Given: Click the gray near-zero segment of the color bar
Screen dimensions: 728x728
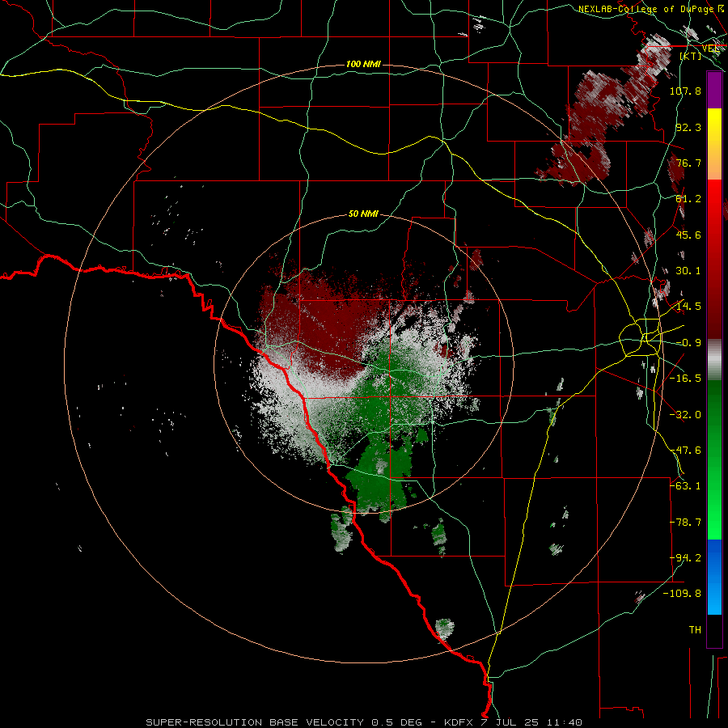Looking at the screenshot, I should click(714, 360).
